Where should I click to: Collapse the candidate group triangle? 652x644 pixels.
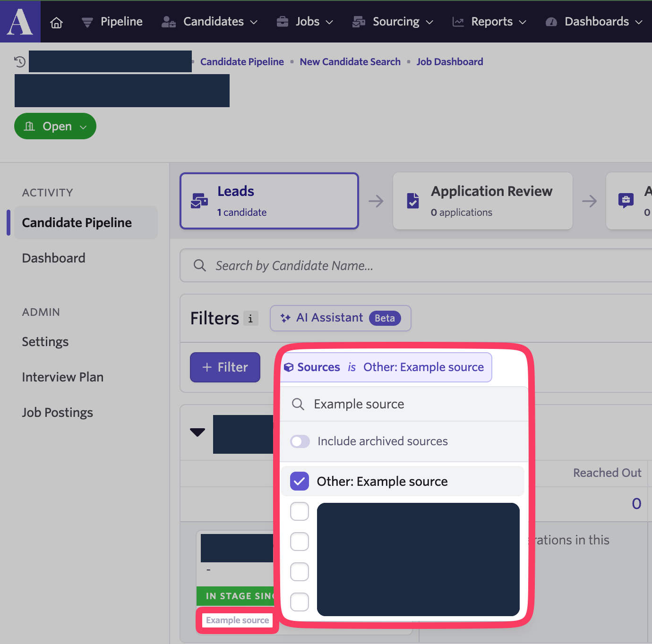(x=197, y=432)
